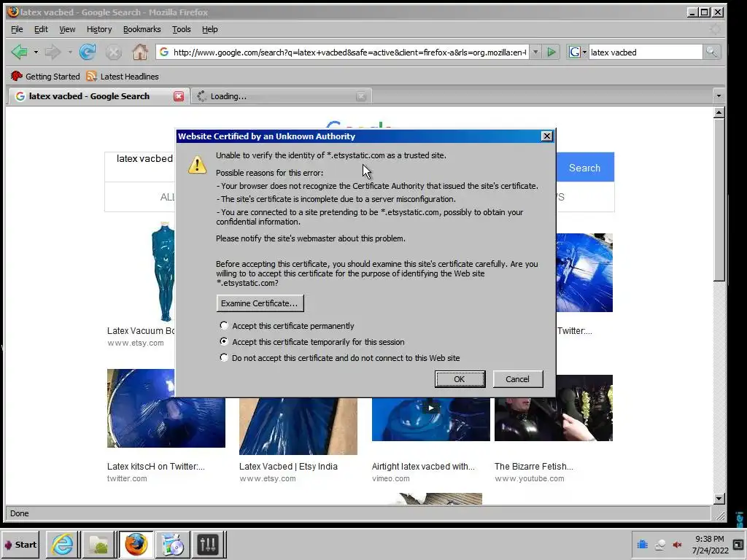Click the scrollbar down arrow
This screenshot has width=747, height=560.
pyautogui.click(x=719, y=499)
